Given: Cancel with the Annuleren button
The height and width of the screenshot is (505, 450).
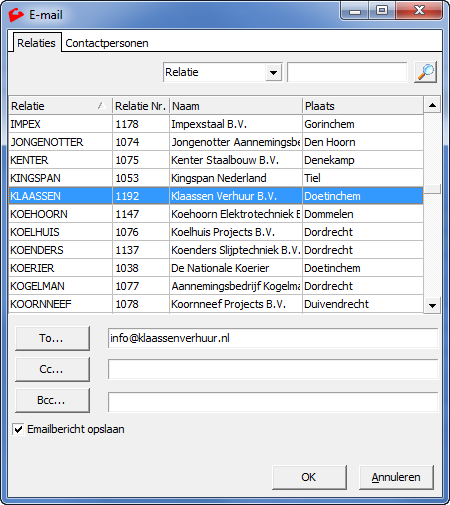Looking at the screenshot, I should [396, 477].
